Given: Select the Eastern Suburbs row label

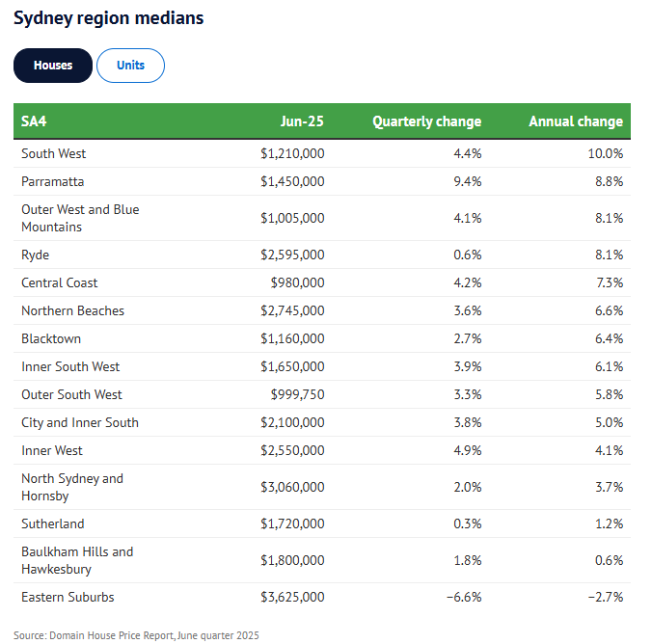Looking at the screenshot, I should pos(68,597).
